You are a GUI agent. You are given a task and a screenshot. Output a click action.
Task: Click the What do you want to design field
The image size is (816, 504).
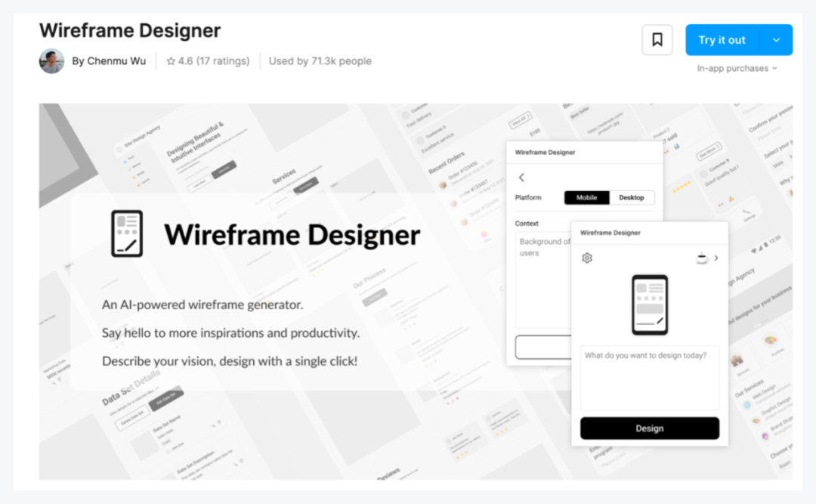[x=650, y=378]
